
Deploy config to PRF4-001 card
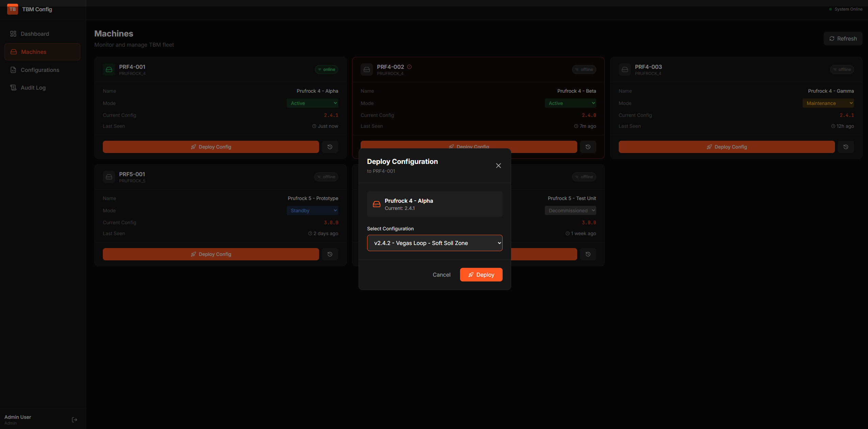pos(211,147)
